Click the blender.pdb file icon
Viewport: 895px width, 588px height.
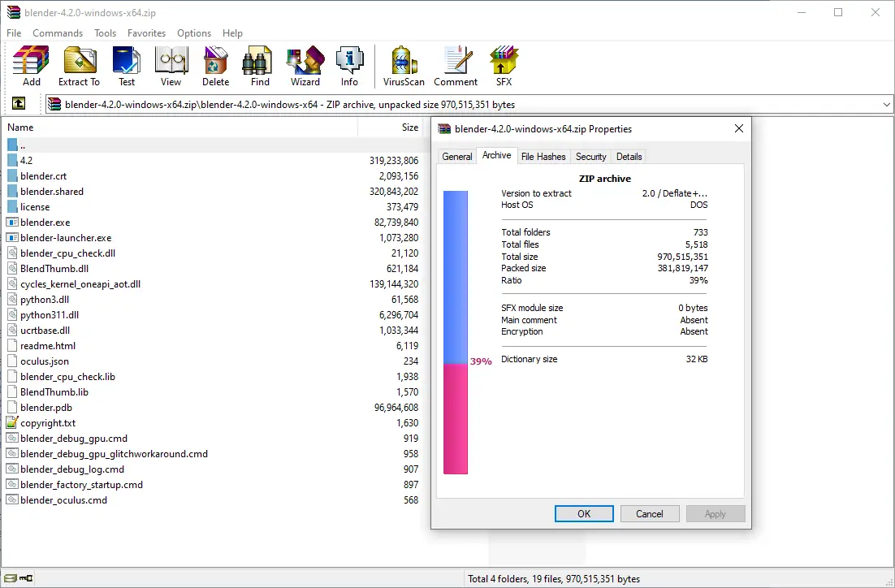coord(12,407)
